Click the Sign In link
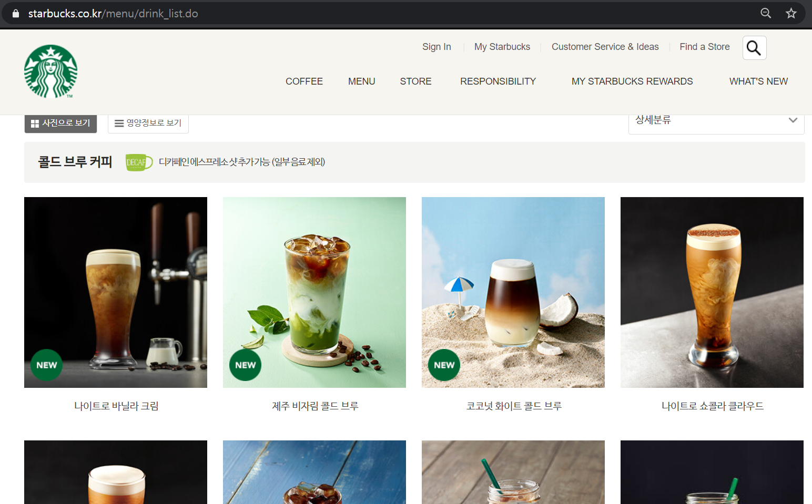Viewport: 812px width, 504px height. (x=437, y=47)
